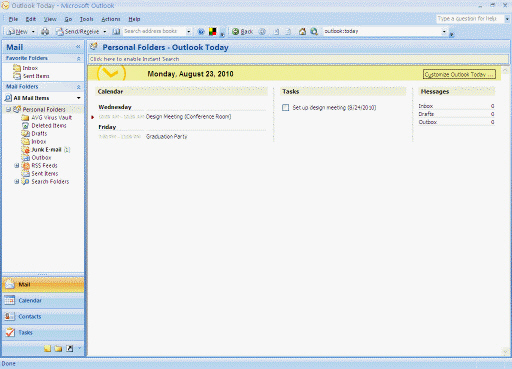Screen dimensions: 512x369
Task: Open the Send/Receive dropdown arrow
Action: (104, 32)
